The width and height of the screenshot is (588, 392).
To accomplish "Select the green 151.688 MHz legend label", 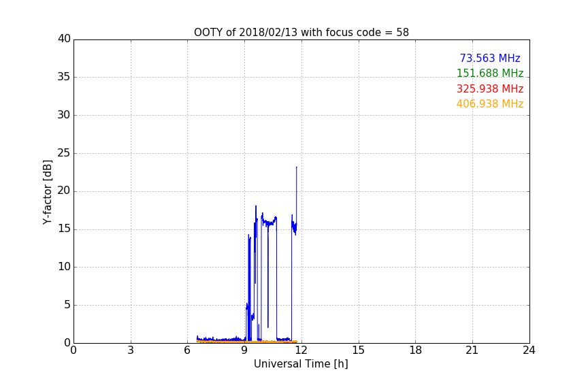I will coord(490,73).
